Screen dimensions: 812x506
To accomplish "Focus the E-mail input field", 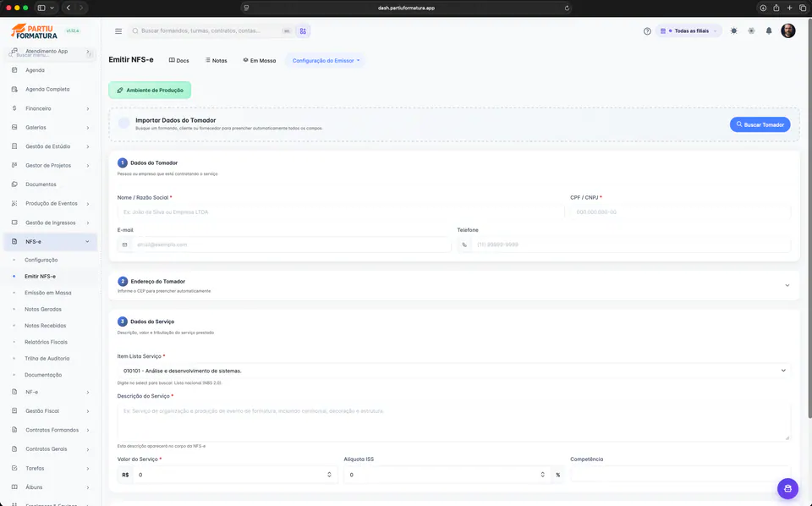I will (x=291, y=245).
